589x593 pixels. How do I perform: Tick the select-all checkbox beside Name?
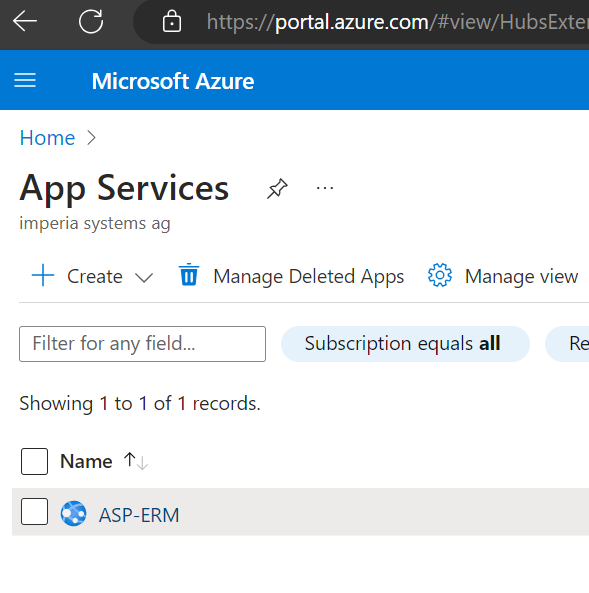pyautogui.click(x=34, y=461)
